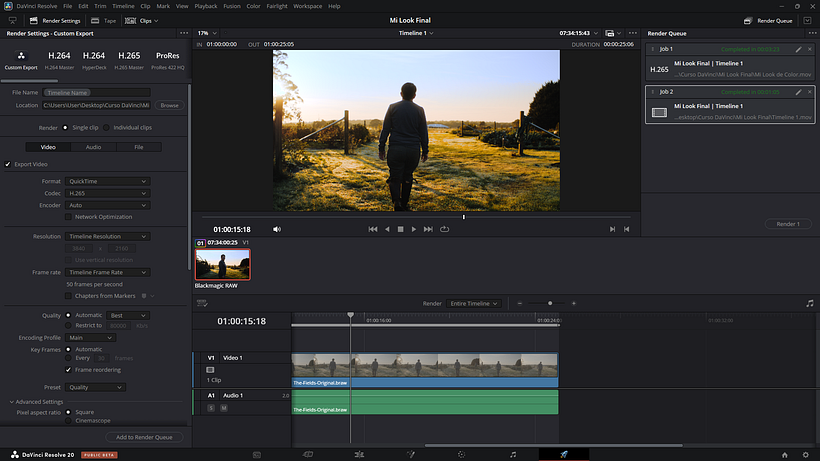The height and width of the screenshot is (461, 820).
Task: Open Render range dropdown Entire Timeline
Action: coord(474,304)
